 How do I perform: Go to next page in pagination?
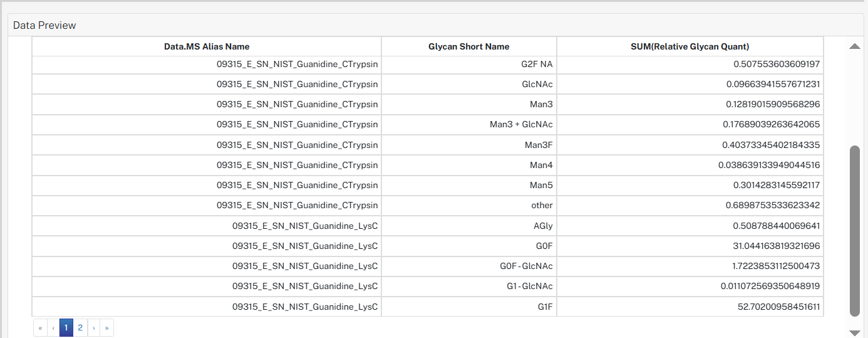pyautogui.click(x=93, y=327)
